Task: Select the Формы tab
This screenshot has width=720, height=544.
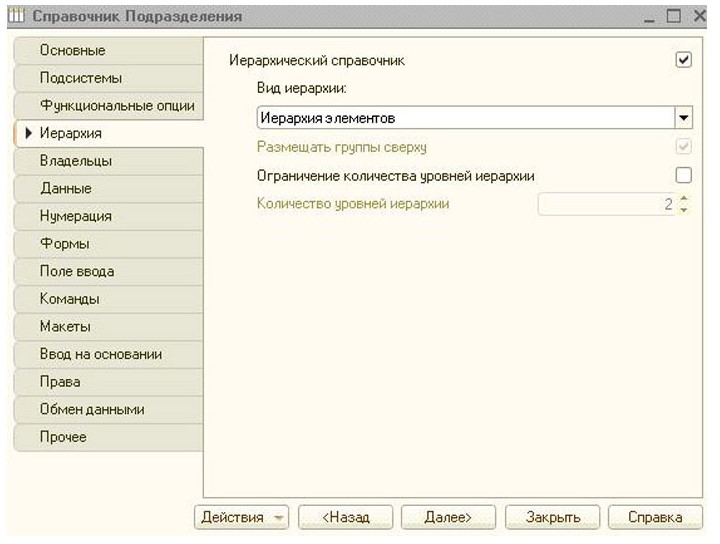Action: click(65, 243)
